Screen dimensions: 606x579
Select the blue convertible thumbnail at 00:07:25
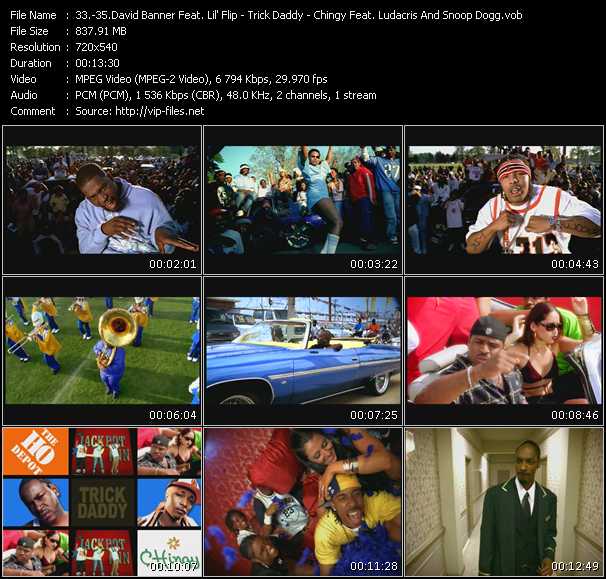(x=303, y=351)
